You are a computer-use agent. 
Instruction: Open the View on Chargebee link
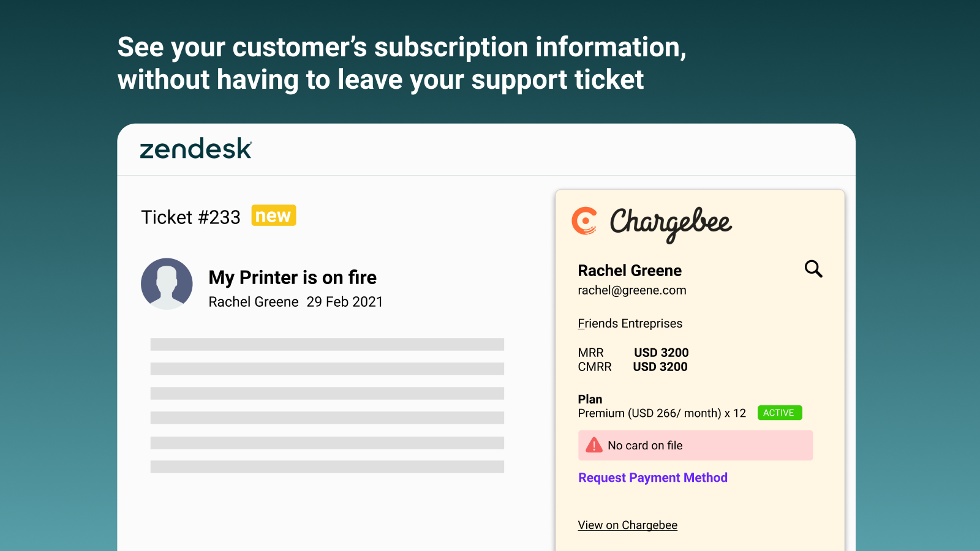click(627, 525)
